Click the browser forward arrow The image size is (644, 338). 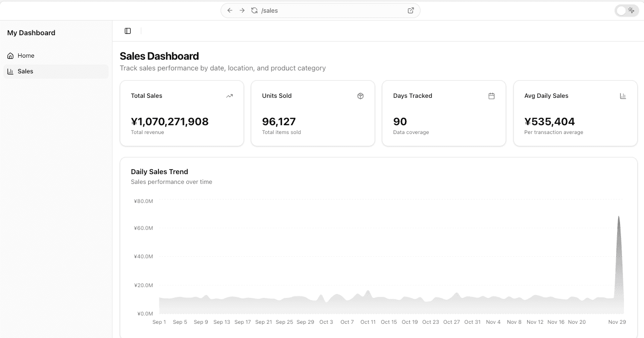pos(242,10)
